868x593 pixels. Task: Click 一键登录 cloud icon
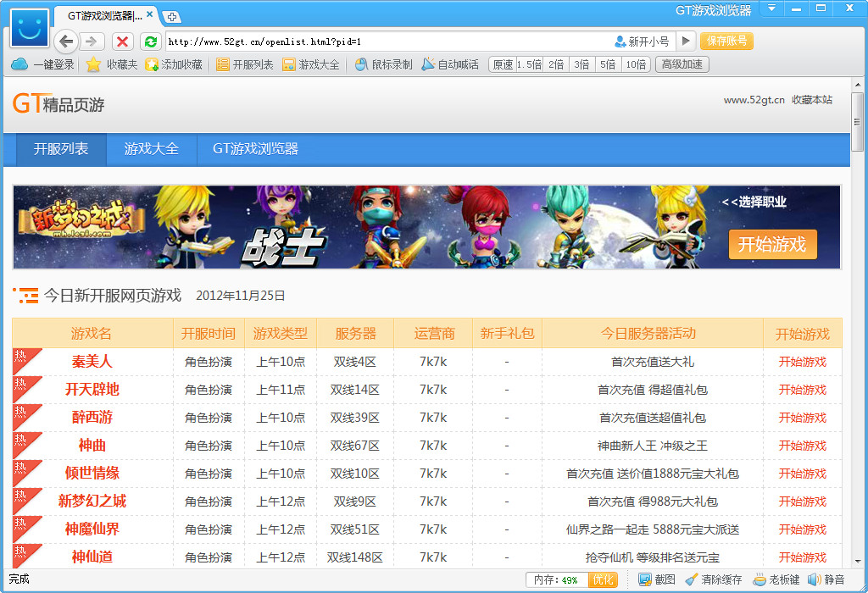coord(42,64)
